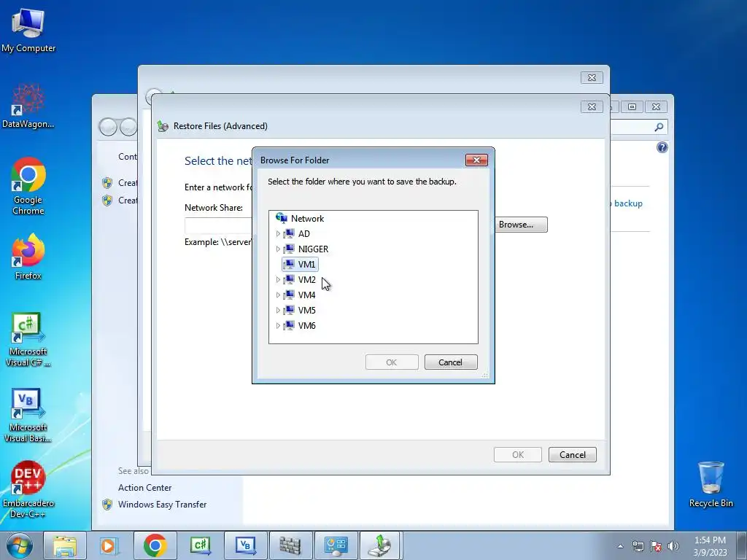Expand the VM6 computer node
The image size is (747, 560).
coord(278,326)
